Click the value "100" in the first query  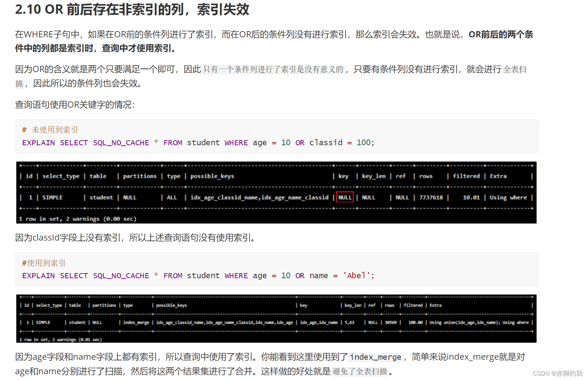click(364, 143)
